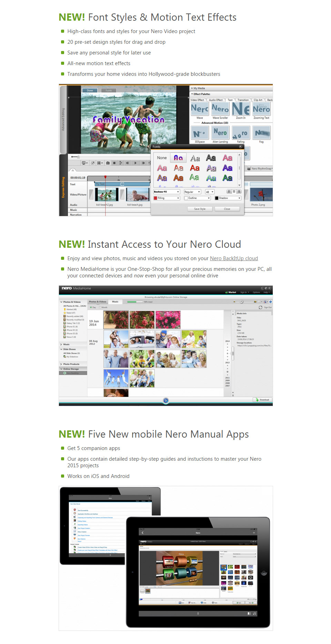
Task: Pick the Zooming Text effect
Action: (261, 109)
